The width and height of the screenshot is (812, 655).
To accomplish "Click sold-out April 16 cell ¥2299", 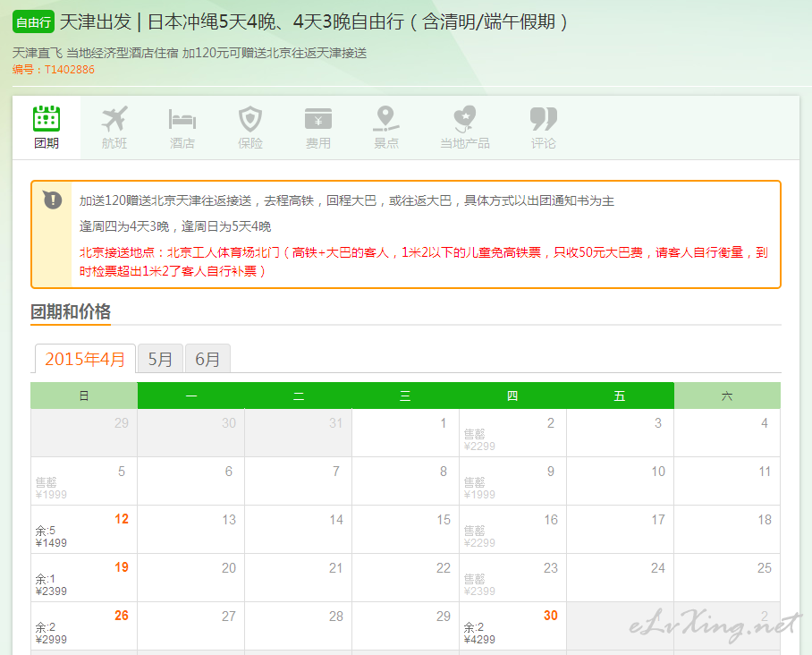I will (512, 529).
